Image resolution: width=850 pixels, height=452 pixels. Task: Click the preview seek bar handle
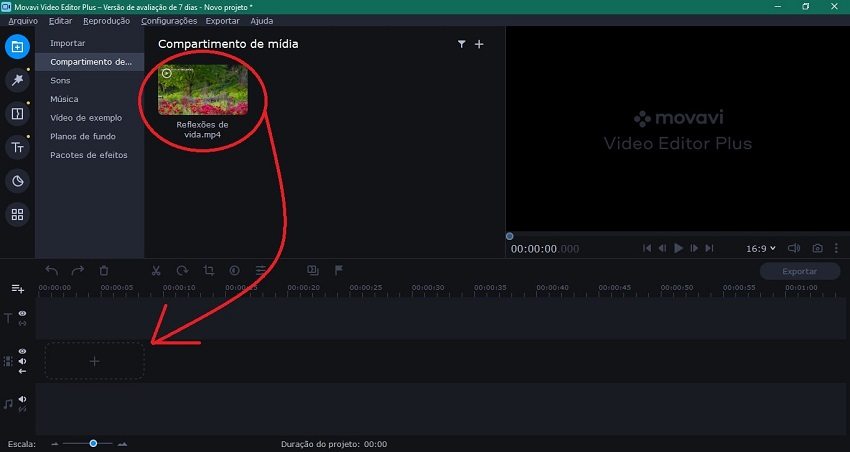(x=510, y=236)
